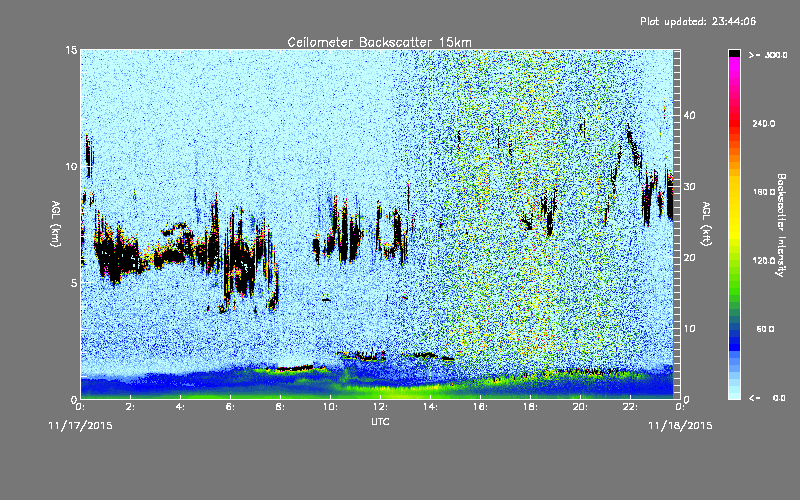Screen dimensions: 800x500
Task: Click the 12: hour tick label
Action: pyautogui.click(x=381, y=407)
